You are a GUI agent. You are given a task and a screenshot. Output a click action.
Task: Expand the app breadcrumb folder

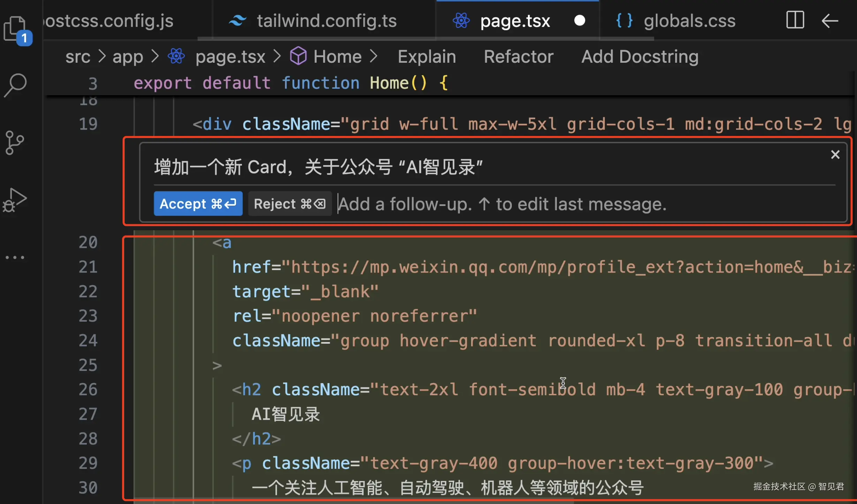click(128, 57)
